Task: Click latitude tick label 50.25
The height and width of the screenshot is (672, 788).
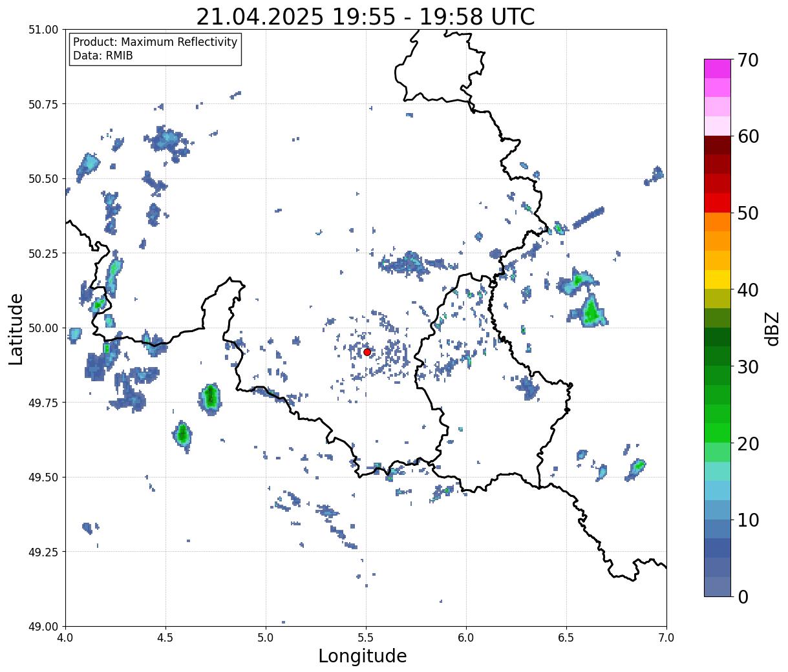Action: tap(43, 253)
